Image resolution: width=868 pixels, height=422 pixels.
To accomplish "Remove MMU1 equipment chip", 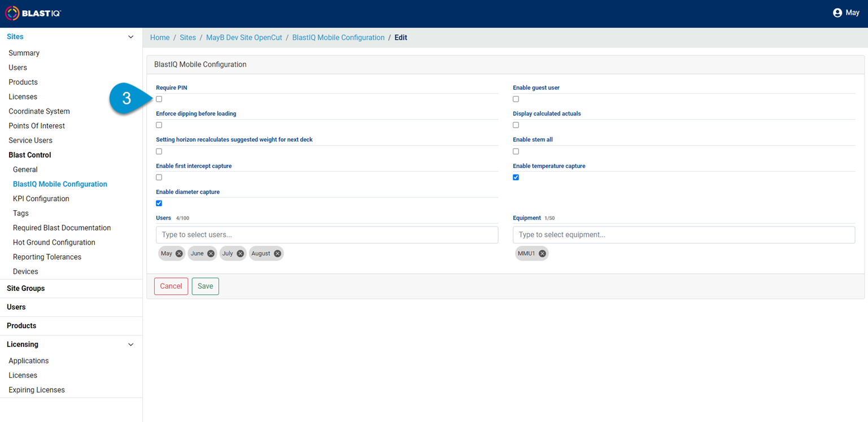I will tap(542, 254).
